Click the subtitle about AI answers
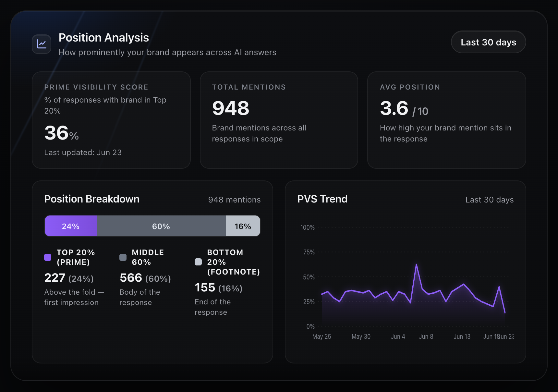 click(x=167, y=53)
